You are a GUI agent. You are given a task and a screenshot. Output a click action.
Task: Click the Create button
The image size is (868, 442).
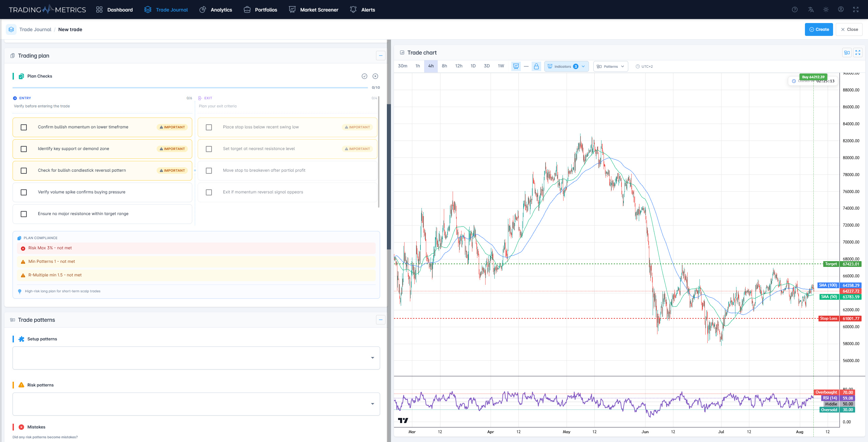click(819, 29)
